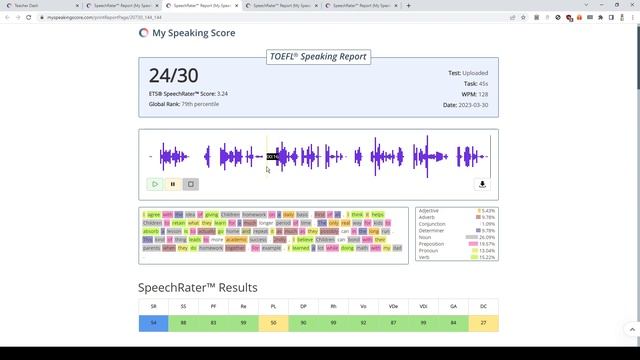Open the Chrome three-dot menu

[633, 18]
